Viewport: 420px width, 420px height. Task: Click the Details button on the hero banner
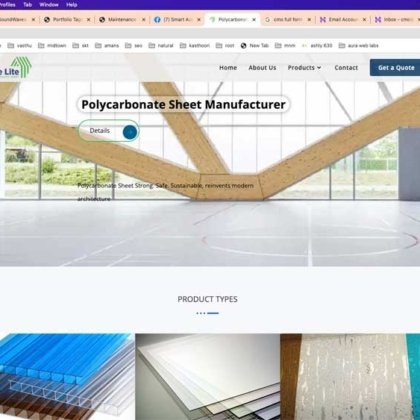pyautogui.click(x=108, y=131)
